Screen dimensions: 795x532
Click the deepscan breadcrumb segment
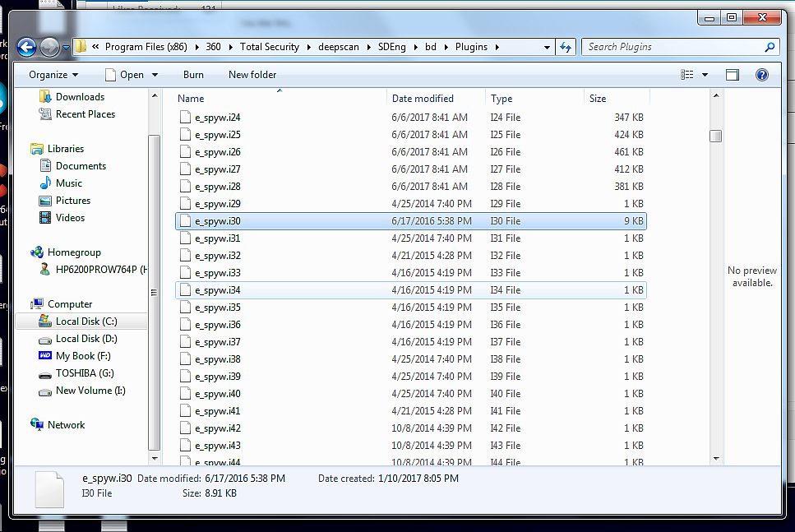(338, 47)
